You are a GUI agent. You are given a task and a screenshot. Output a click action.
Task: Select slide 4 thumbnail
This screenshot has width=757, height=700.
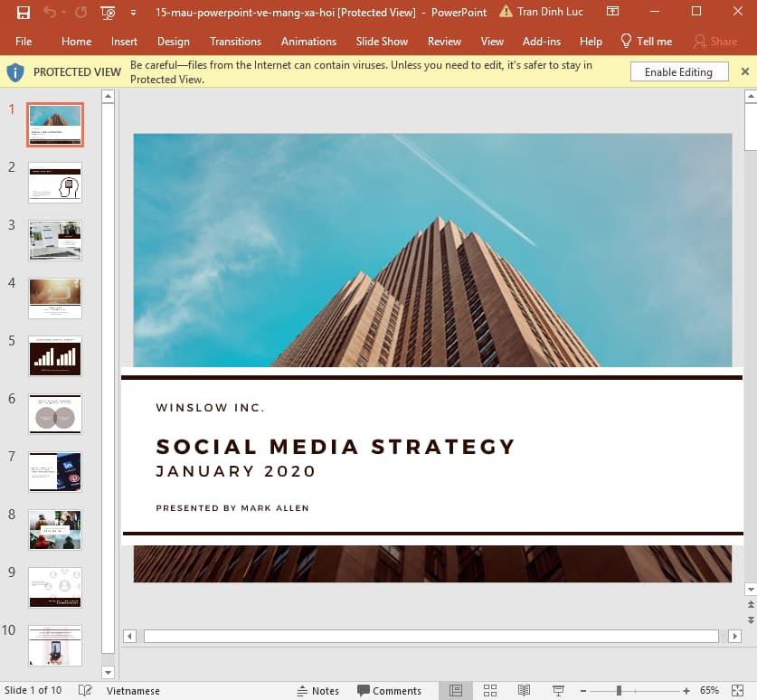coord(54,298)
